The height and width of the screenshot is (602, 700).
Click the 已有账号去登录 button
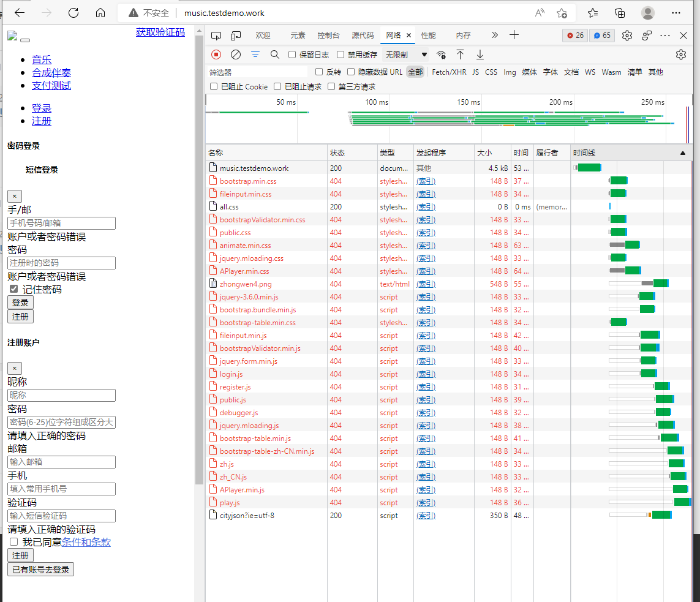40,570
